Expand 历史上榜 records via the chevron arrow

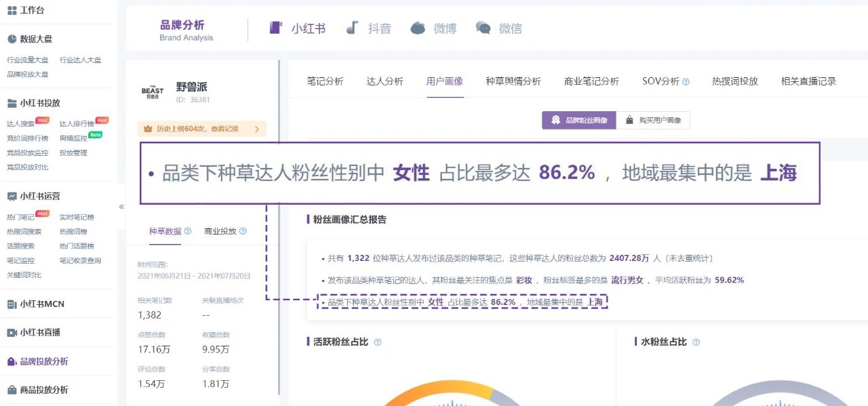point(257,129)
